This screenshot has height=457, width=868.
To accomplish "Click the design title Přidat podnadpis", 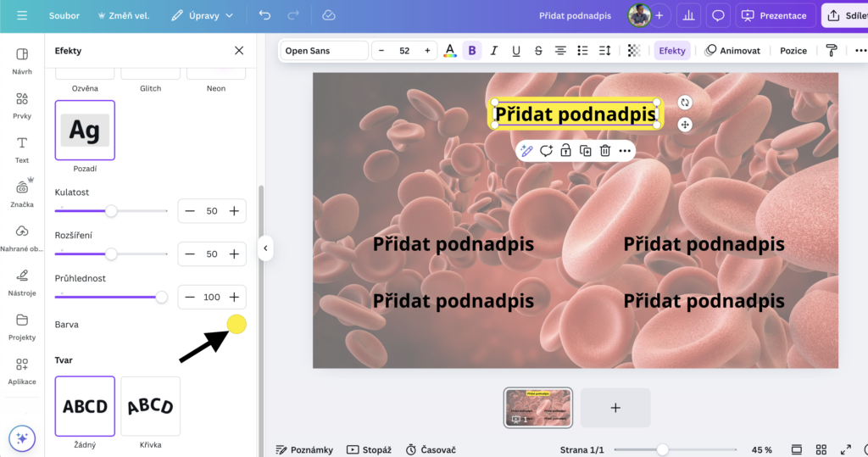I will point(576,15).
